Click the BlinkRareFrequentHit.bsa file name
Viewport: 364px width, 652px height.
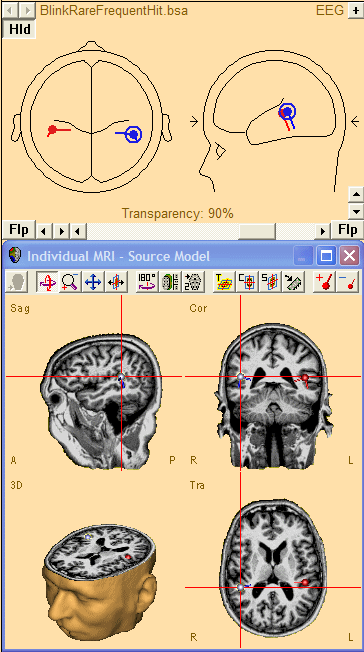(x=114, y=10)
